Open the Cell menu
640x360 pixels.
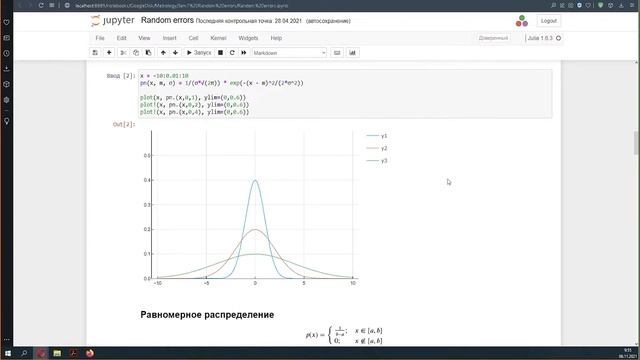pos(193,38)
